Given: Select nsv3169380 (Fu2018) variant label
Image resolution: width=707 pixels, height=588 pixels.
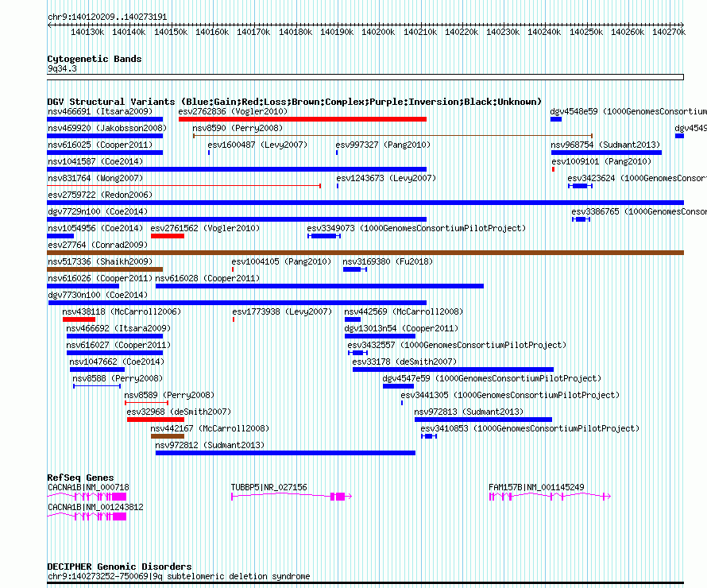Looking at the screenshot, I should [388, 261].
